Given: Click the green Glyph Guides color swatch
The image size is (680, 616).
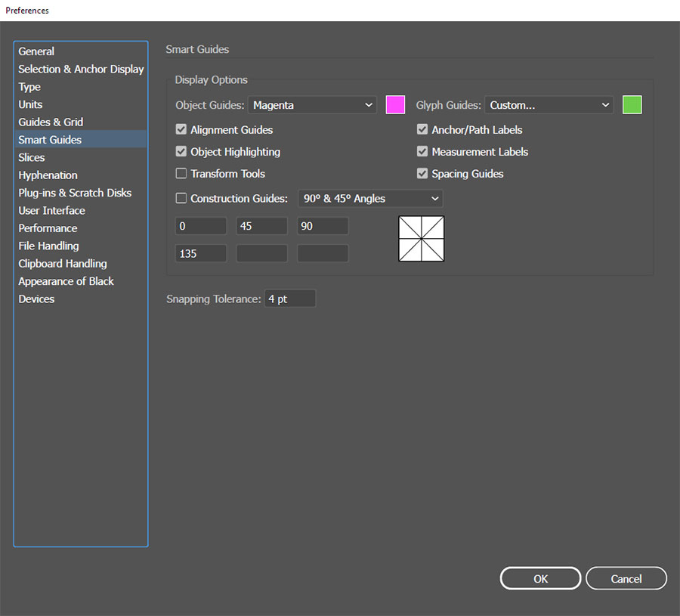Looking at the screenshot, I should [632, 105].
